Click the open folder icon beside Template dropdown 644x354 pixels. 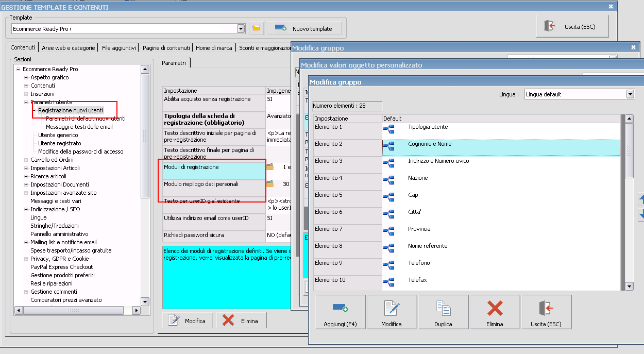click(256, 28)
